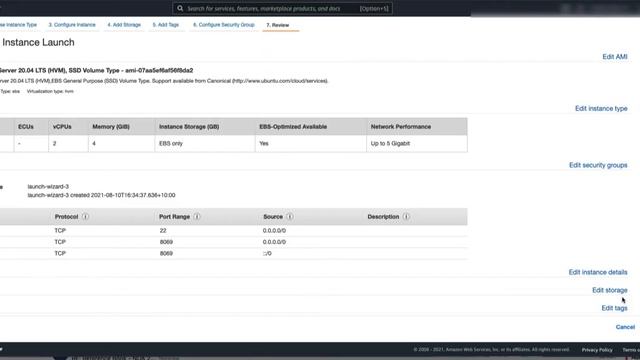Open info icon beside Port Range header
Viewport: 640px width, 360px height.
pos(197,217)
